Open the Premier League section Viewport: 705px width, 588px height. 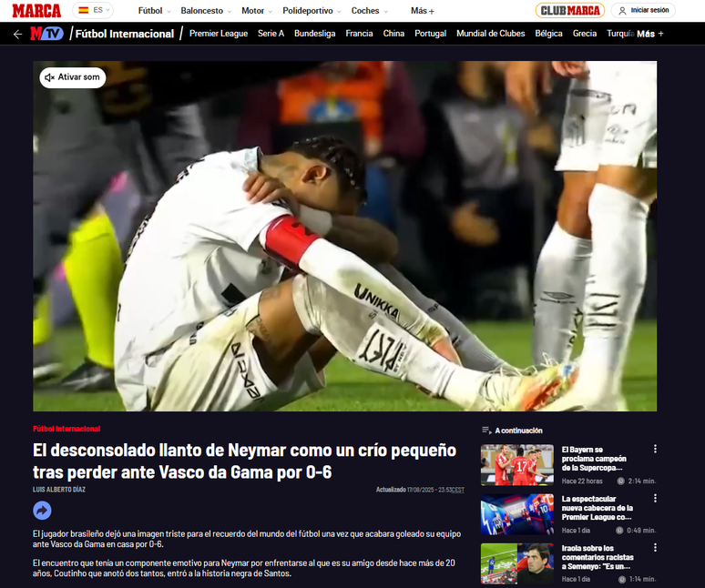pos(219,34)
